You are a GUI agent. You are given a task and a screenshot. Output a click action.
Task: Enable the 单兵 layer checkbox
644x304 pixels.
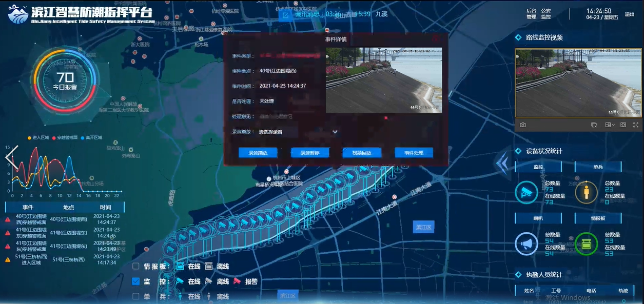136,296
